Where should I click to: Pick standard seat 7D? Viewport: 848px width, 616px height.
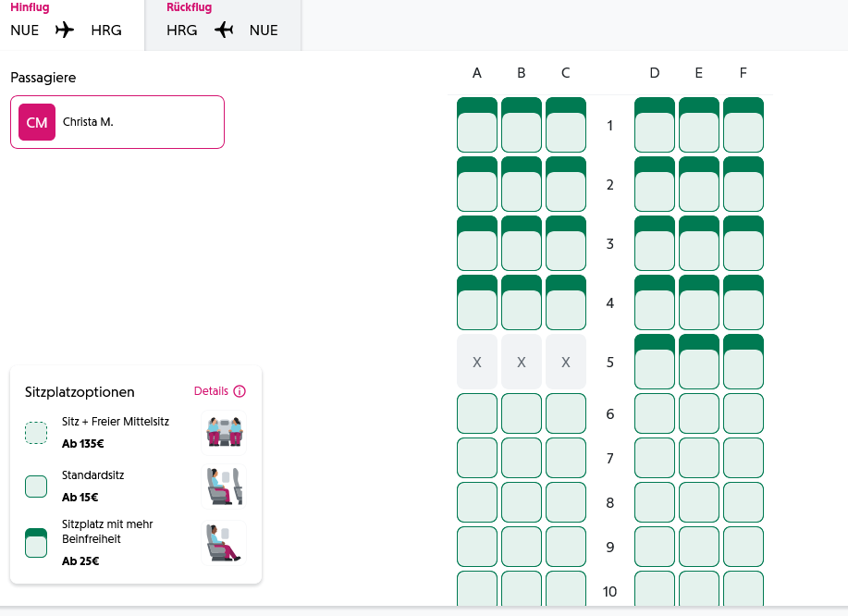[655, 458]
